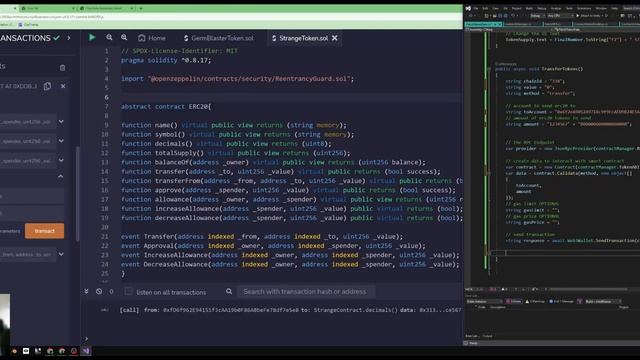The width and height of the screenshot is (640, 360).
Task: Close the StrangeToken.sol tab
Action: [335, 38]
